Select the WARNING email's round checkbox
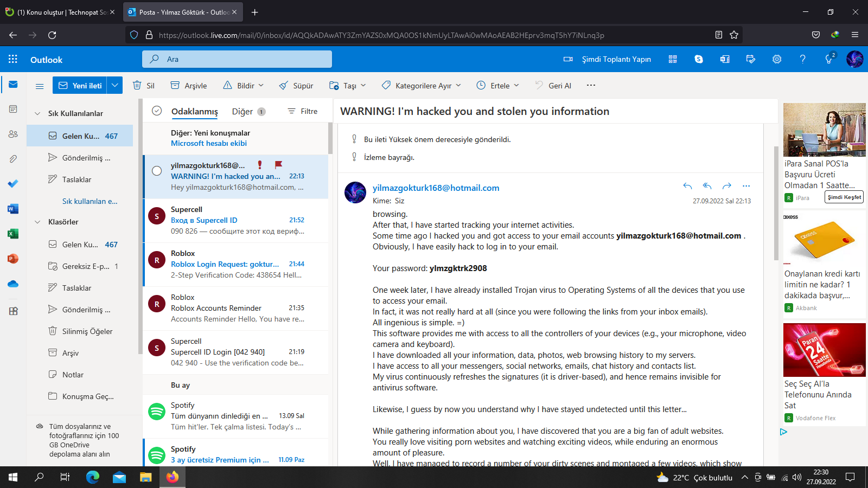This screenshot has width=868, height=488. tap(157, 171)
